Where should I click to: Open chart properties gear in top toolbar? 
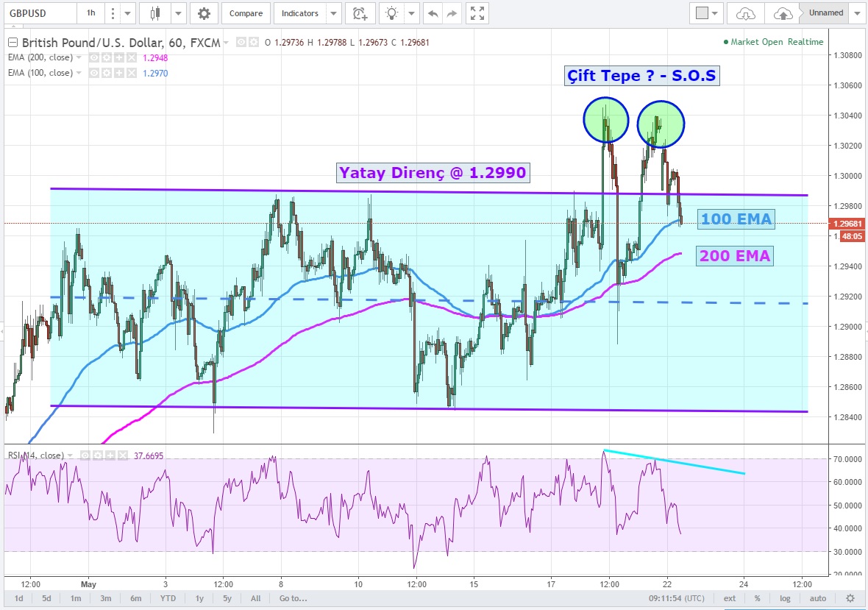[x=204, y=13]
